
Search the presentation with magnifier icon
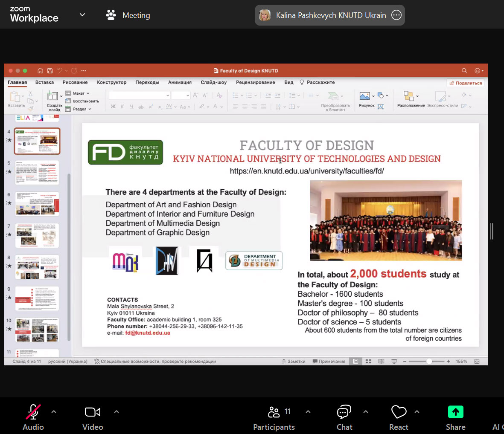coord(464,71)
